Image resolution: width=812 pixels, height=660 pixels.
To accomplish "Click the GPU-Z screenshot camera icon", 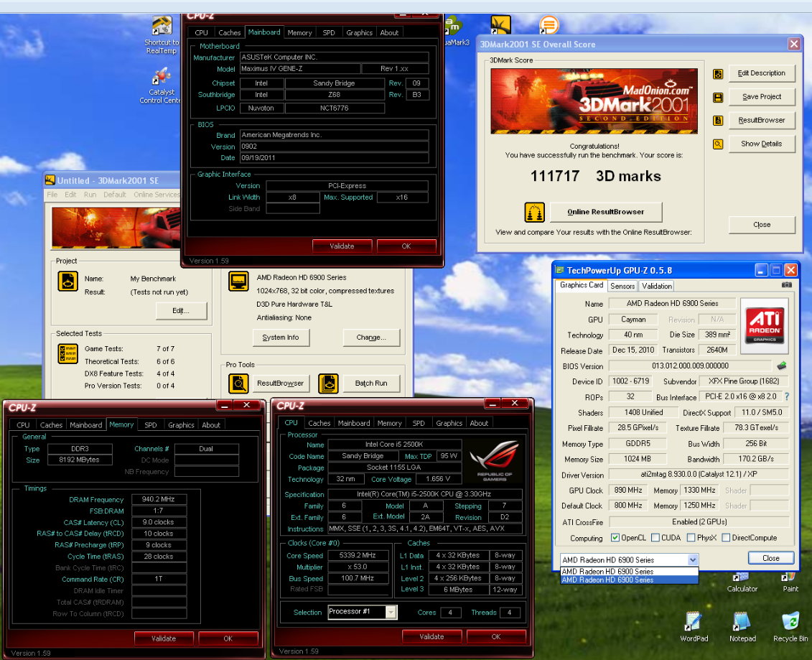I will tap(786, 285).
